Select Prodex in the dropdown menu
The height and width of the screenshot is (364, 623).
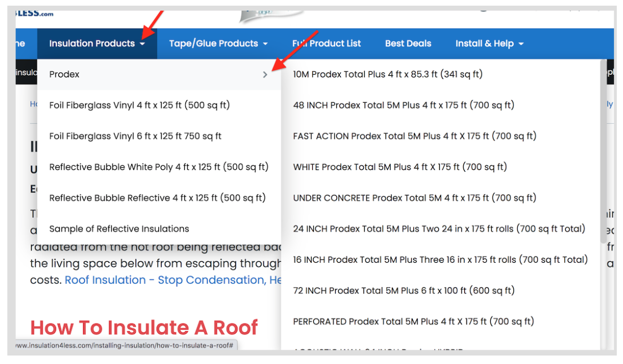pos(159,74)
